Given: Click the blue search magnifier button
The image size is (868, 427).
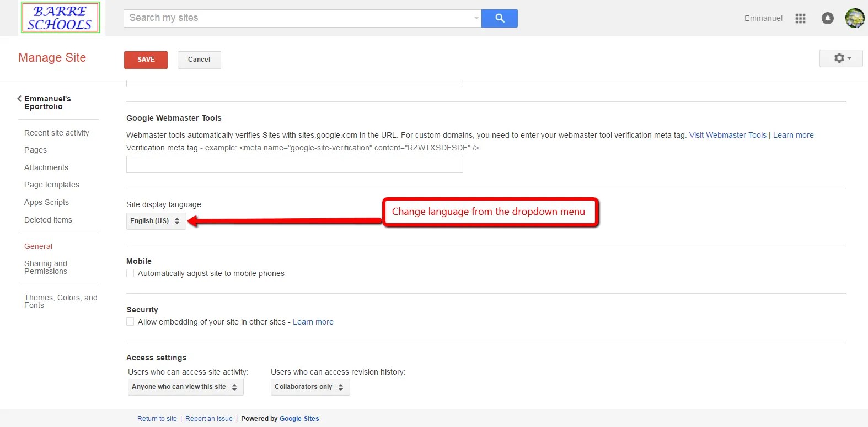Looking at the screenshot, I should (x=500, y=18).
